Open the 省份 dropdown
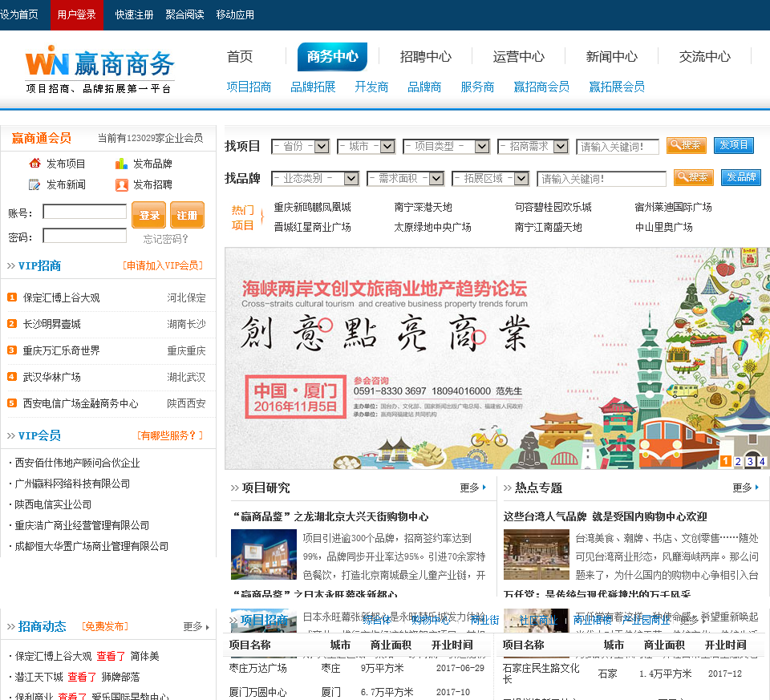This screenshot has height=700, width=770. point(301,146)
